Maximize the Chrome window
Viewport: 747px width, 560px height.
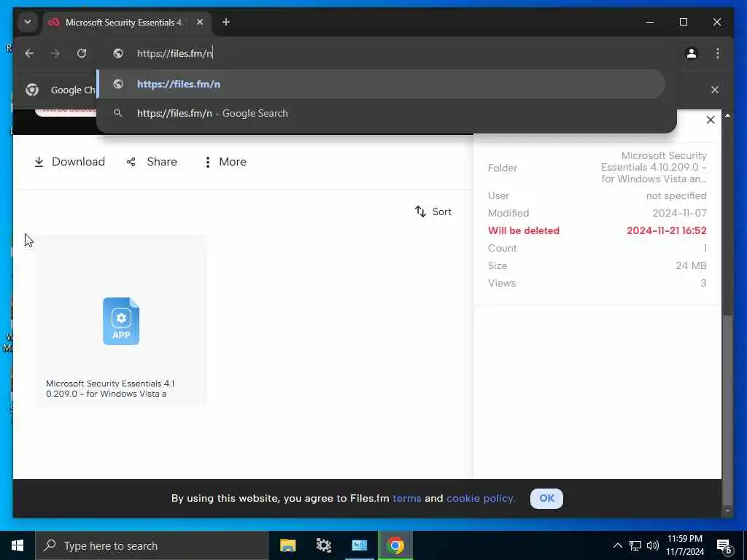[x=683, y=22]
